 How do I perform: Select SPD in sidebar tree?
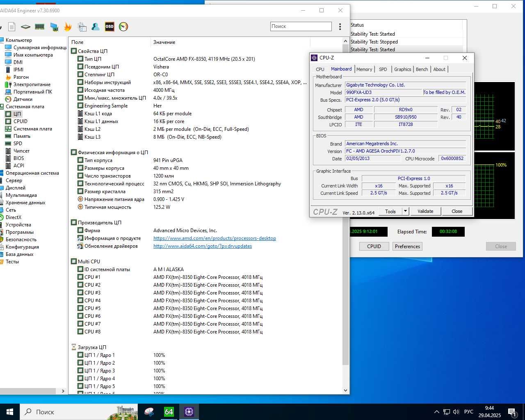18,144
